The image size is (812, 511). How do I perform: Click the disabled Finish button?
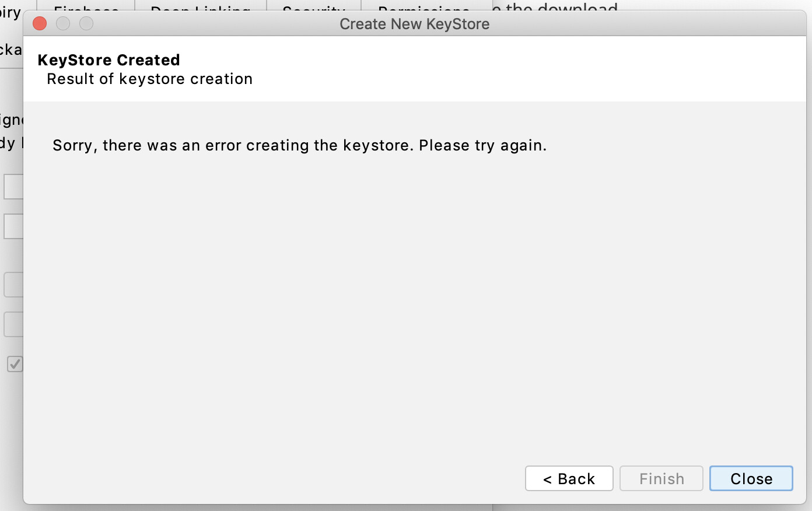pos(661,478)
